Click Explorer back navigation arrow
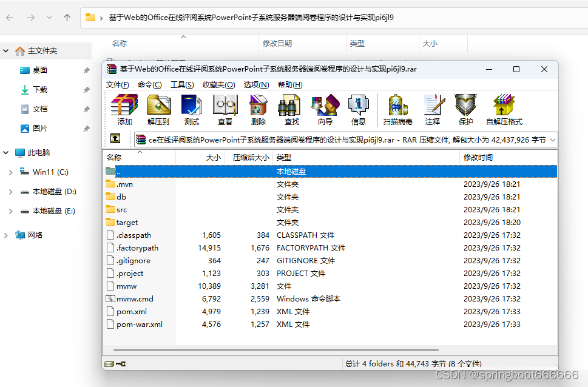 [10, 18]
